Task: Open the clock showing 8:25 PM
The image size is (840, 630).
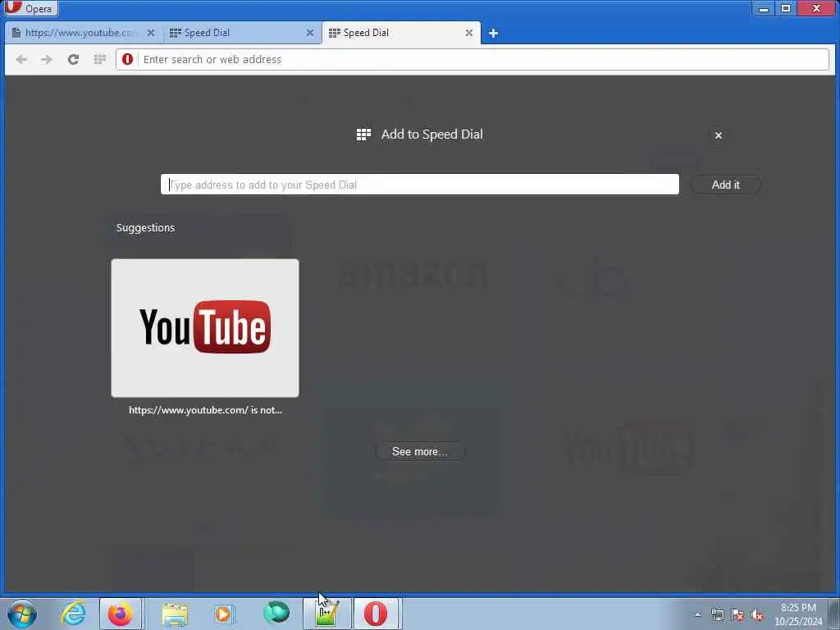Action: pos(798,614)
